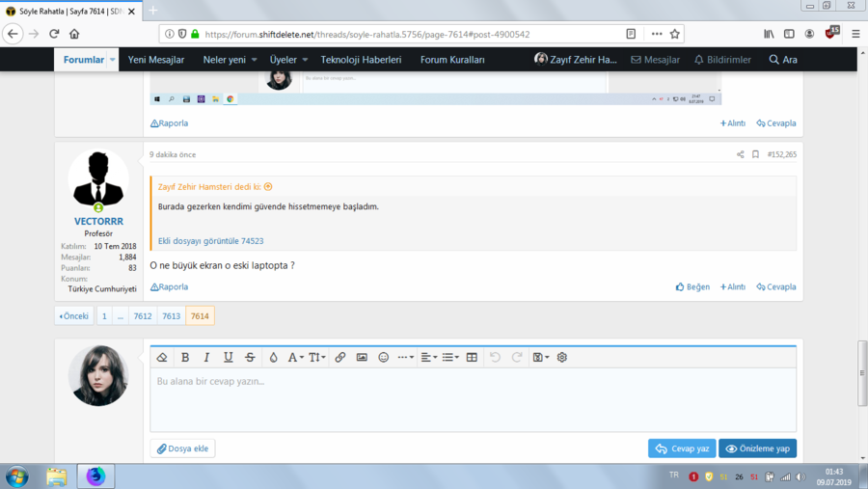The height and width of the screenshot is (489, 868).
Task: Open Windows Start menu orb
Action: click(x=17, y=476)
